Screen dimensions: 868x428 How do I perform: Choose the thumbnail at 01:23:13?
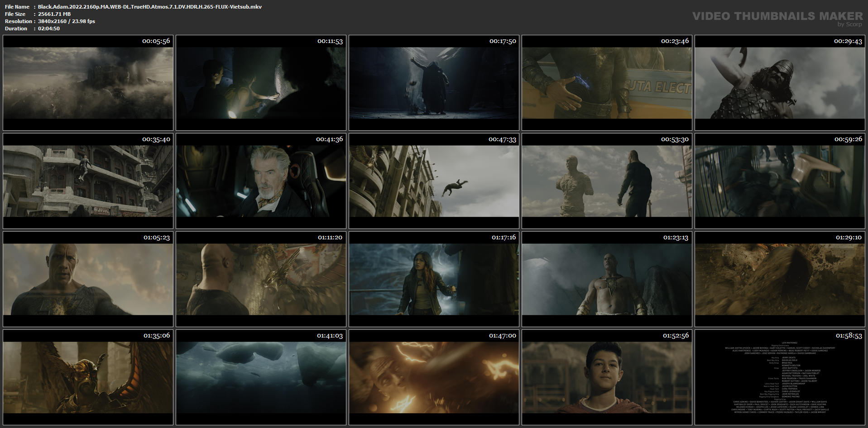(607, 279)
